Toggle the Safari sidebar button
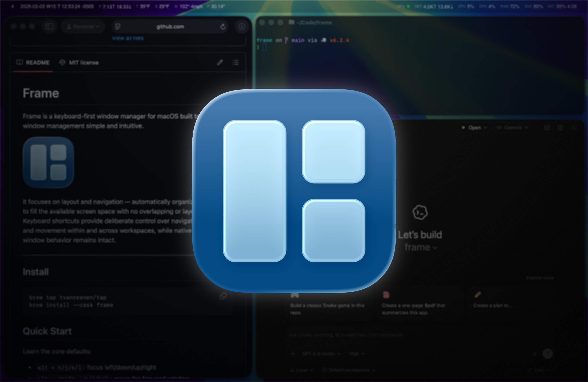This screenshot has height=382, width=588. pos(49,26)
